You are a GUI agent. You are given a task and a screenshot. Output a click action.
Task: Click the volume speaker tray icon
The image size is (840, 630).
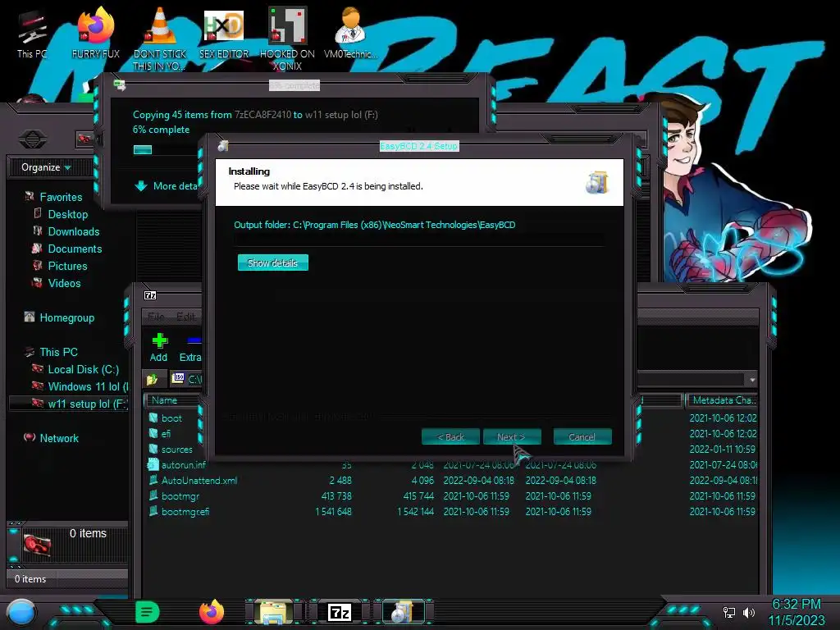click(x=749, y=612)
